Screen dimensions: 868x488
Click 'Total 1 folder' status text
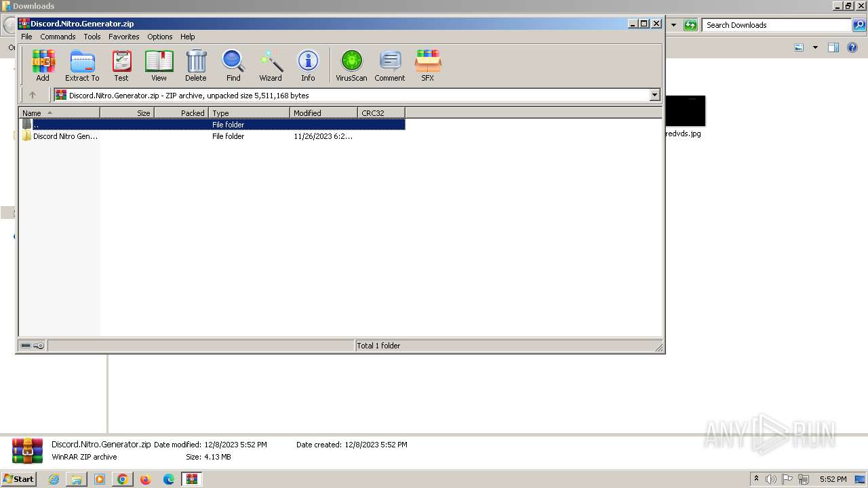click(x=378, y=346)
